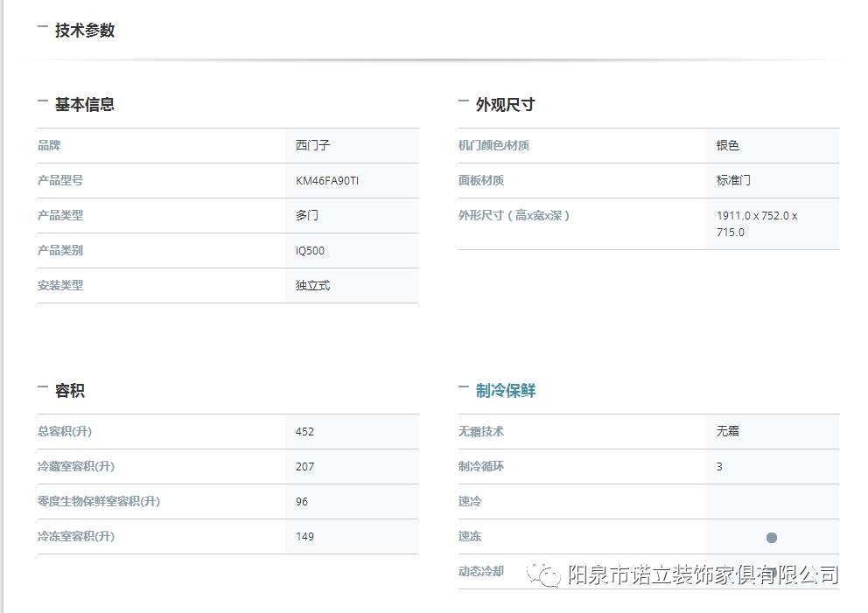Viewport: 868px width, 613px height.
Task: Select the 安装类型 label
Action: click(x=60, y=285)
